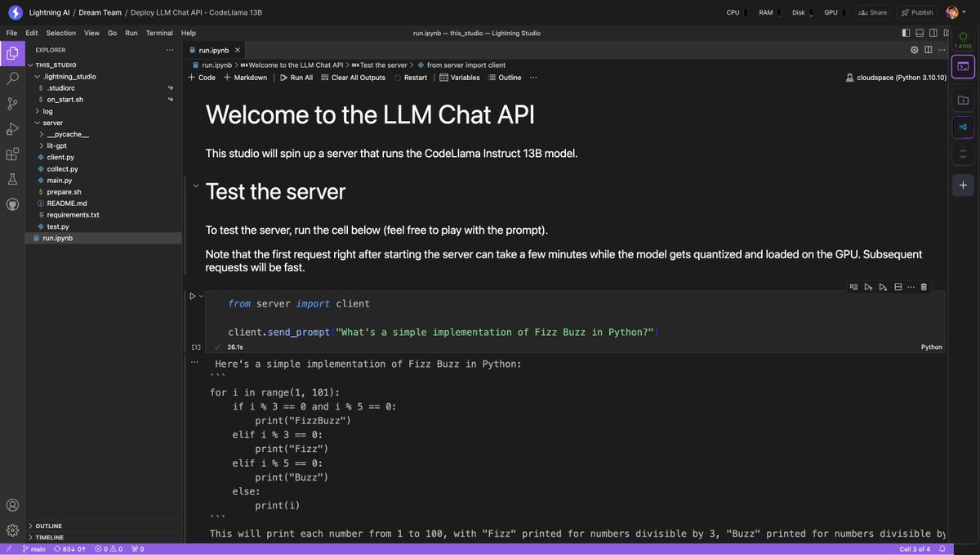Open the Accounts icon in activity bar

pos(12,506)
